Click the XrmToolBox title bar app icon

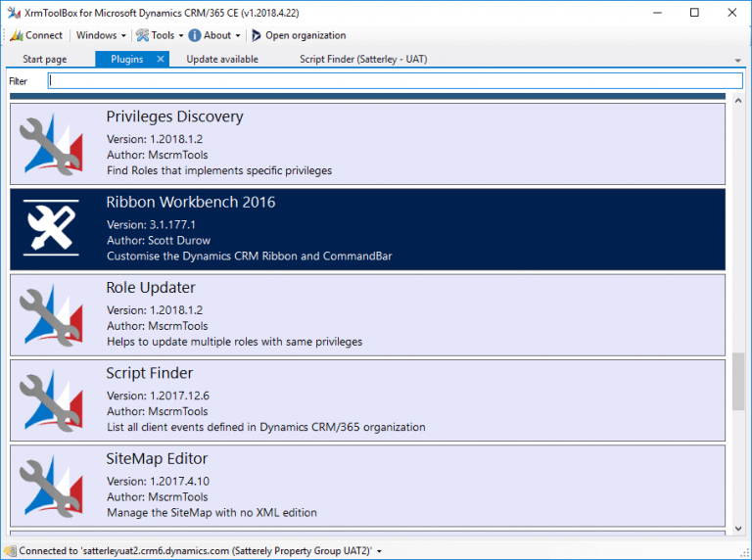point(14,13)
